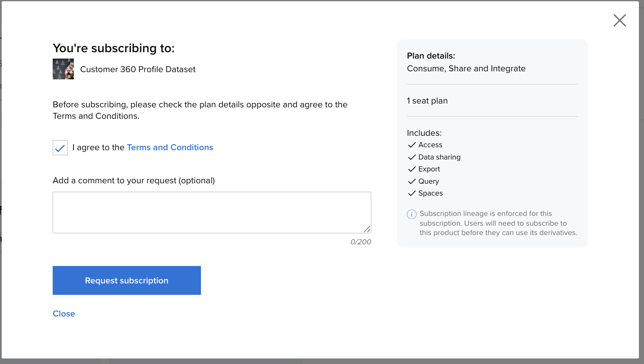Click the checkmark icon beside Access
The image size is (644, 364).
click(412, 145)
